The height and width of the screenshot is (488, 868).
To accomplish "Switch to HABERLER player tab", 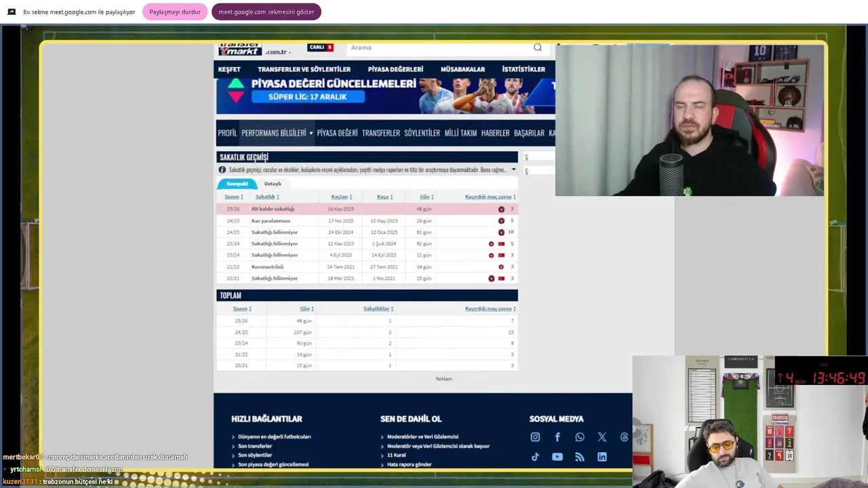I will click(495, 133).
